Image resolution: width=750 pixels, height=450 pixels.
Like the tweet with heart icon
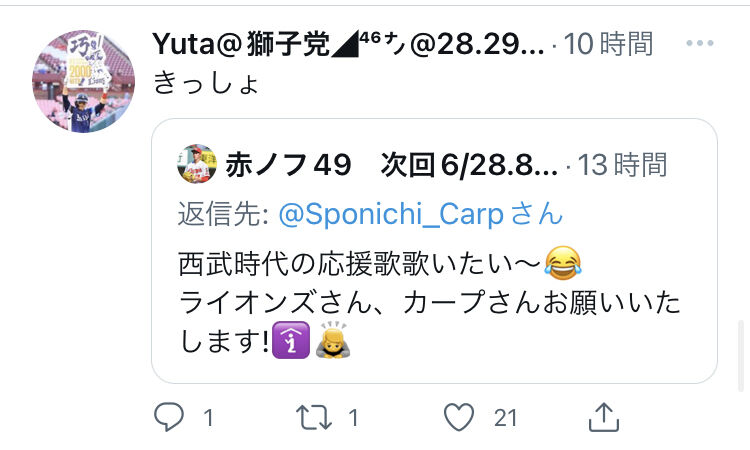459,417
